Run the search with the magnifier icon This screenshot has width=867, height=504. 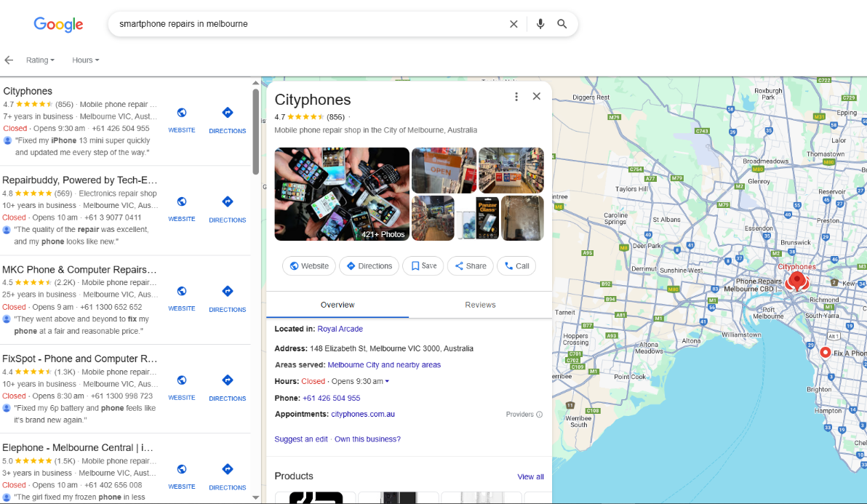pyautogui.click(x=562, y=24)
